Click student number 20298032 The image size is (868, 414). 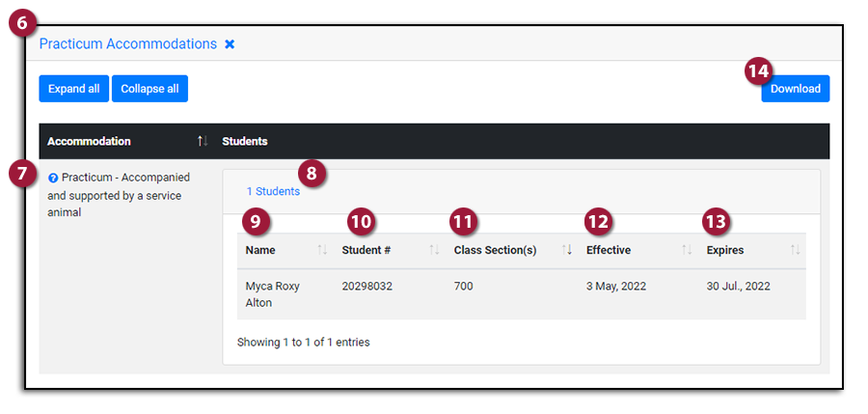click(x=366, y=287)
